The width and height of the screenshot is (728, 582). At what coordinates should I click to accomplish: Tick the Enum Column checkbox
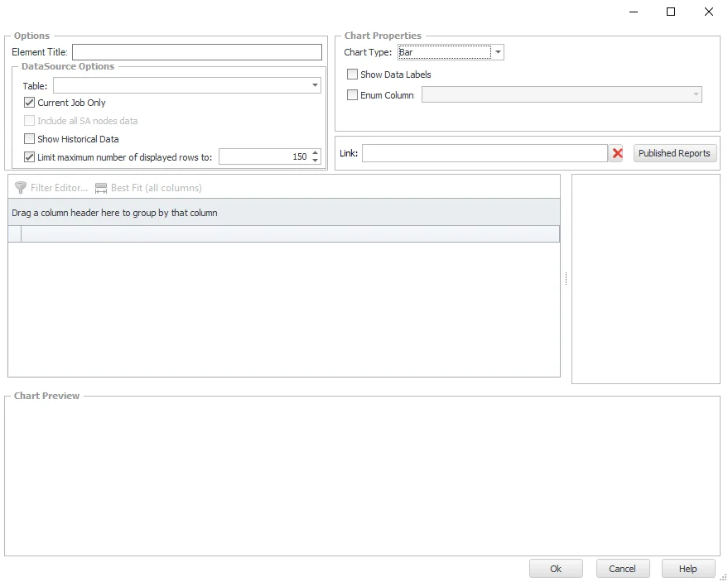[x=352, y=95]
